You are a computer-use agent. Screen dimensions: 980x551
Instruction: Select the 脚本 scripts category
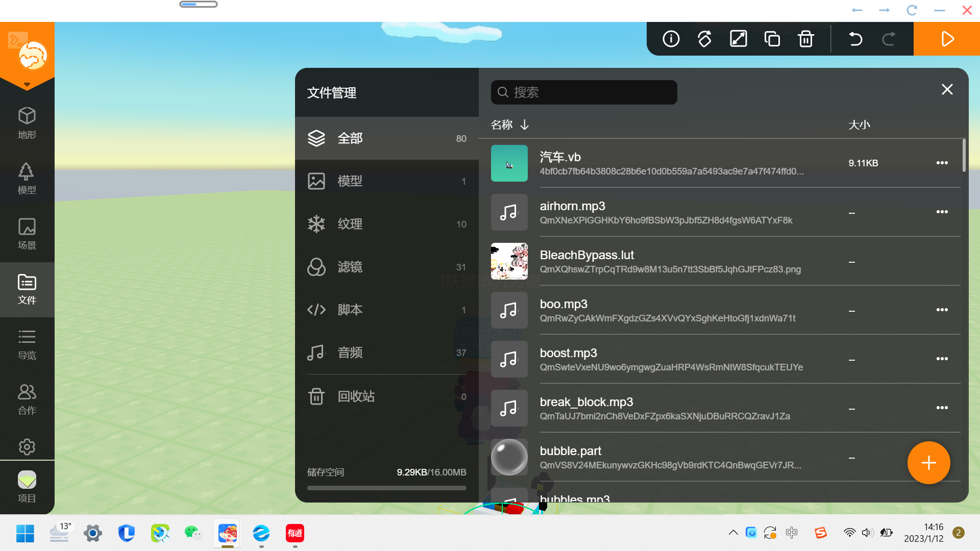pyautogui.click(x=387, y=310)
